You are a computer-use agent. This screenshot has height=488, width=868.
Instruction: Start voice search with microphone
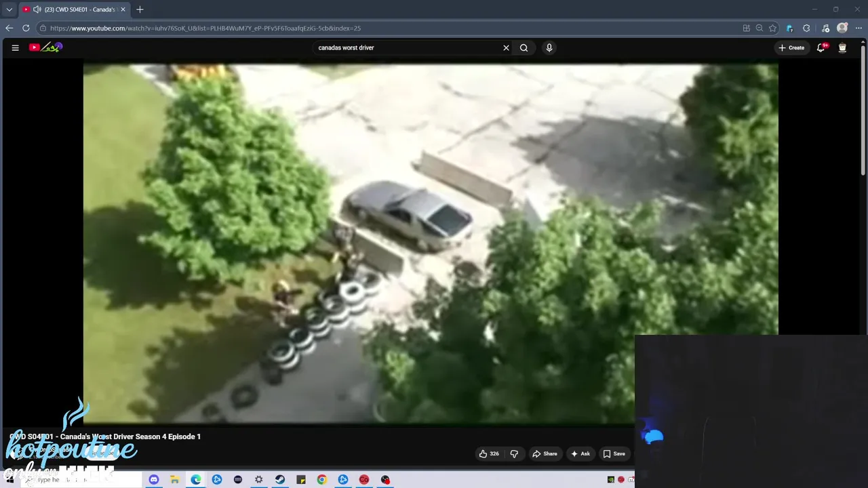[x=549, y=47]
